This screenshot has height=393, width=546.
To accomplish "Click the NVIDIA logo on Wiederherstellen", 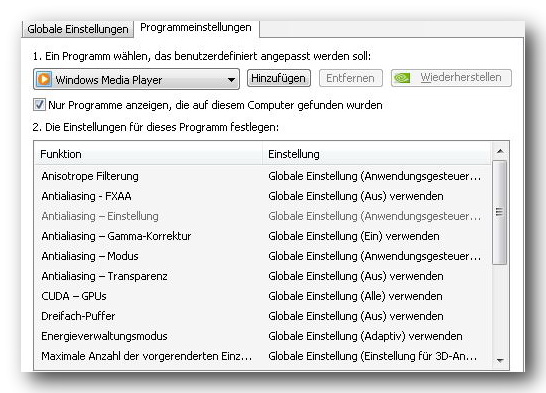I will point(402,78).
